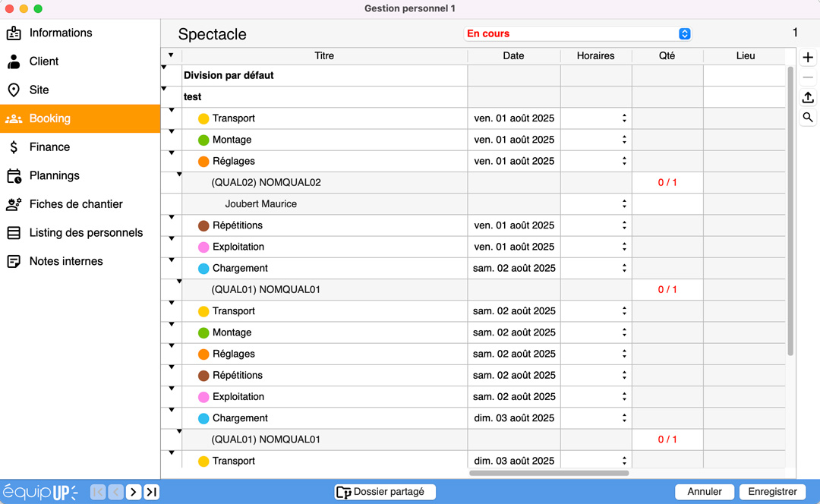Open Horaires stepper for first Transport row

click(x=624, y=118)
